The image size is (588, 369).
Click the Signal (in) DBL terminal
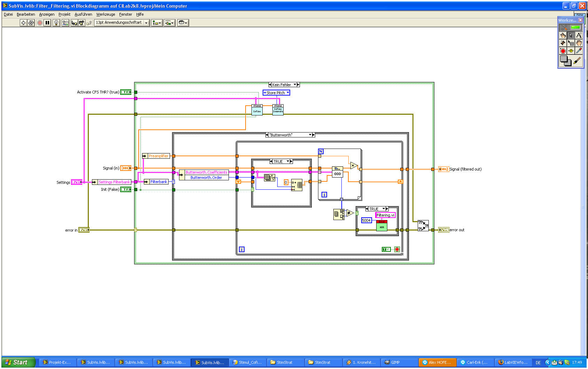tap(126, 168)
